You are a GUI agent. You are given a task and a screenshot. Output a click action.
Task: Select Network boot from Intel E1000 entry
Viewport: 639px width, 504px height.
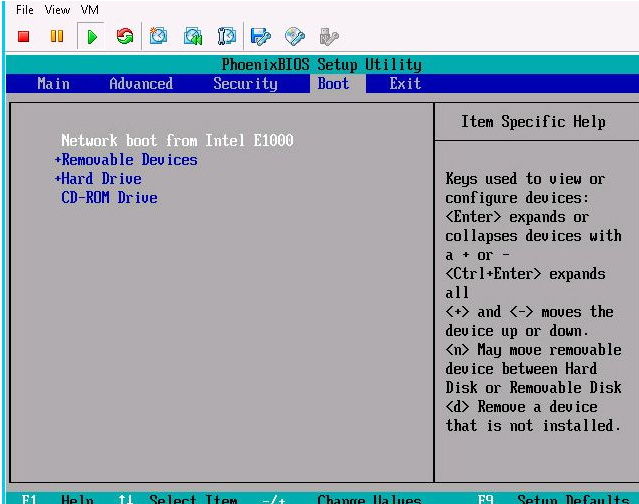point(177,141)
